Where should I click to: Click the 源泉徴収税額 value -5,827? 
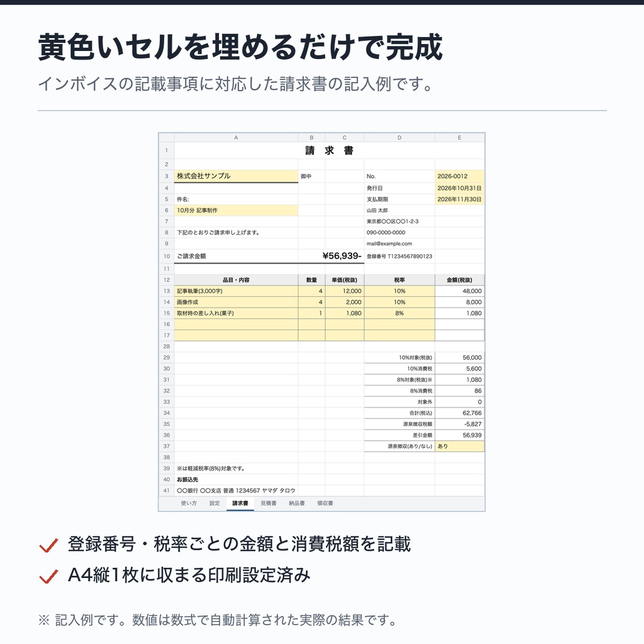[x=460, y=425]
